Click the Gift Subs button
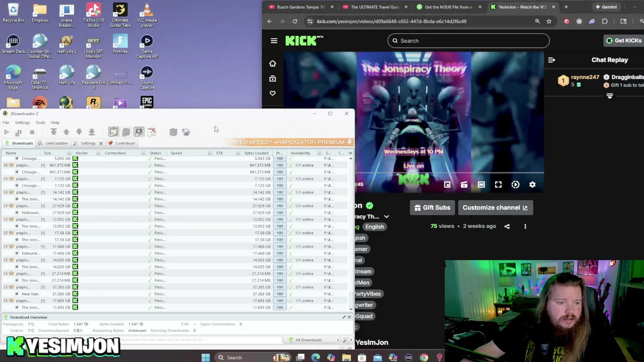 point(432,208)
